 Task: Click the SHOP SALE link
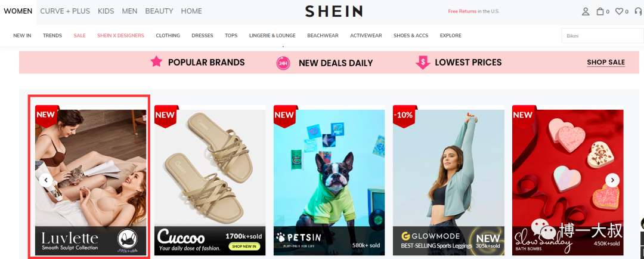(x=606, y=63)
